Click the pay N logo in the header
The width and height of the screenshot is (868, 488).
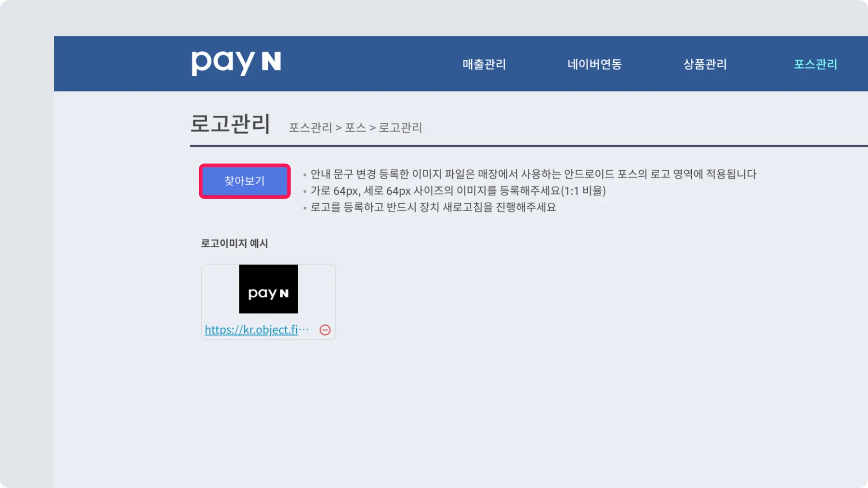236,63
